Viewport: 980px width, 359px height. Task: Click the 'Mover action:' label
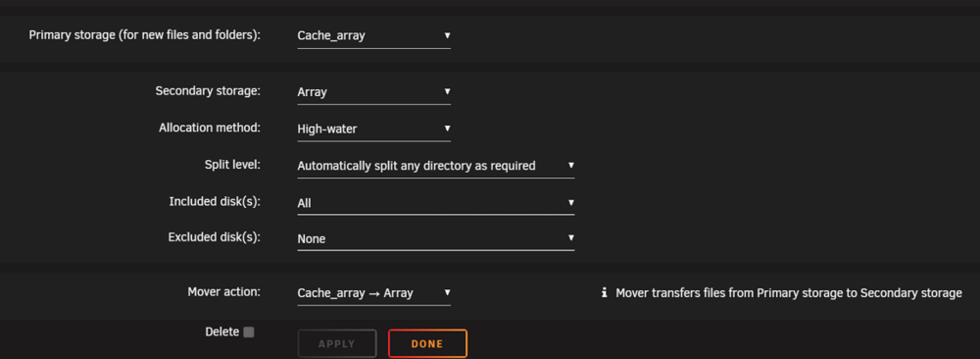[x=223, y=291]
